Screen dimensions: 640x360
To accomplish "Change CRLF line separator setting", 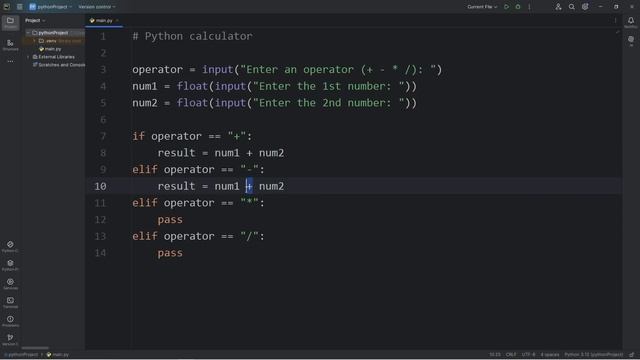I will 511,355.
